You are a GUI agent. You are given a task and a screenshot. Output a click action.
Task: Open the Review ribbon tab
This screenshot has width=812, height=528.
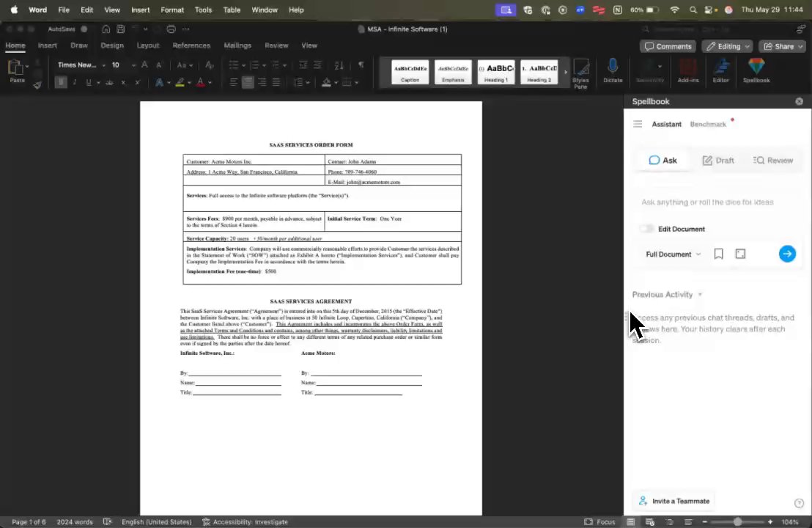point(276,45)
